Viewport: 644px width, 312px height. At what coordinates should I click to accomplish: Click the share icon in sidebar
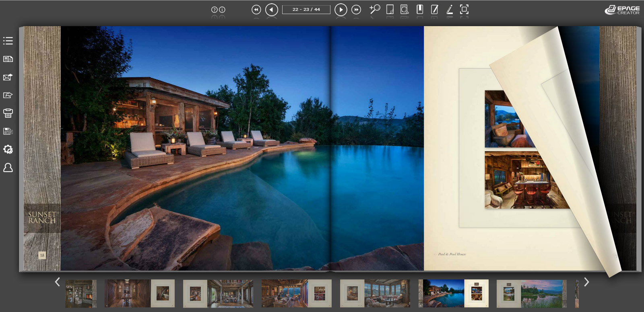click(8, 95)
